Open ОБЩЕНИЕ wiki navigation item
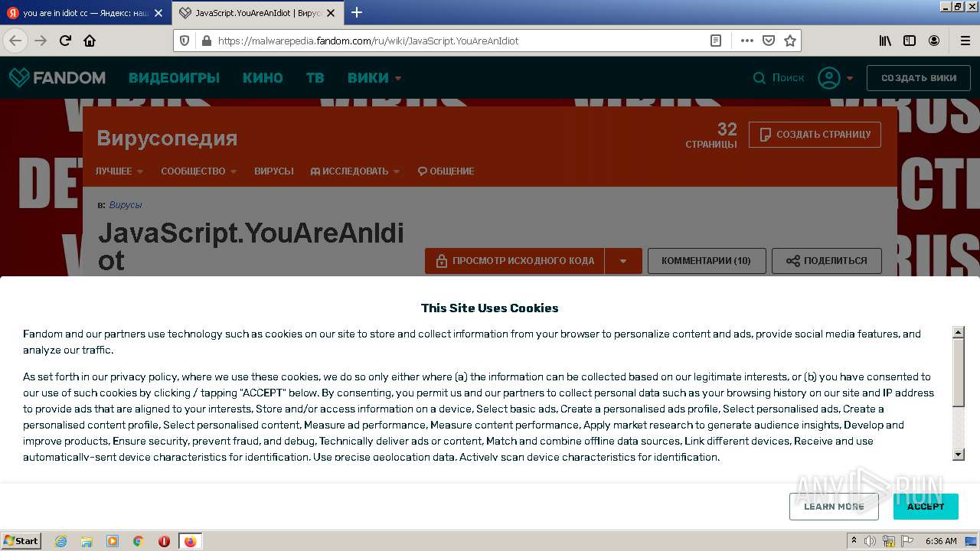980x551 pixels. pyautogui.click(x=446, y=171)
